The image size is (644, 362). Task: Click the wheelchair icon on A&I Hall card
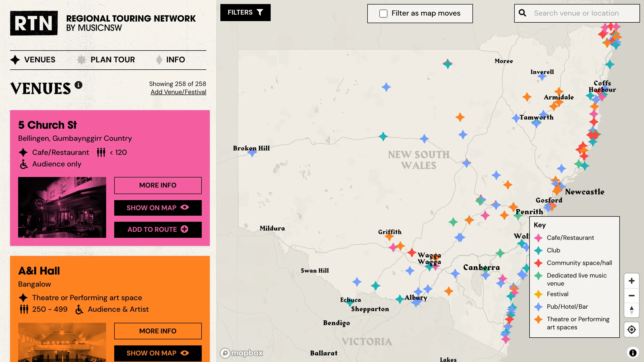point(79,309)
